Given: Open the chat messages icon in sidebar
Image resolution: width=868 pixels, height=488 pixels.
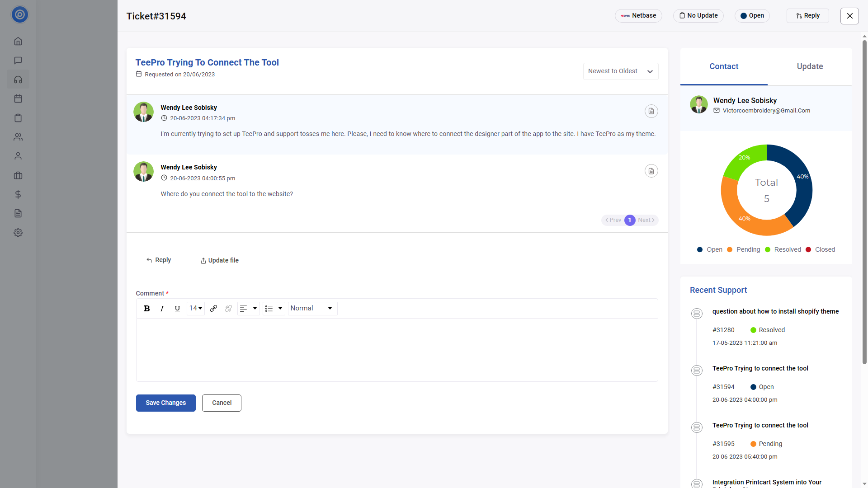Looking at the screenshot, I should pyautogui.click(x=18, y=60).
